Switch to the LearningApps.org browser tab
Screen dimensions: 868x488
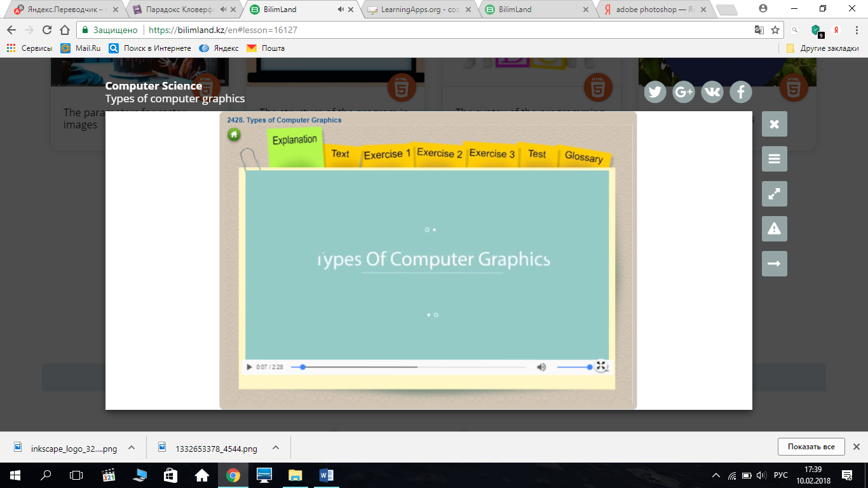click(x=418, y=10)
